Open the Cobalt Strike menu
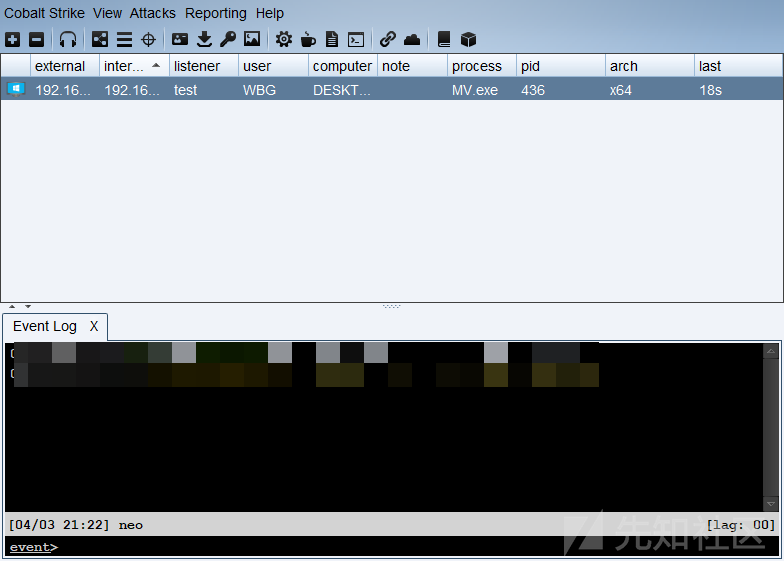 pos(44,13)
